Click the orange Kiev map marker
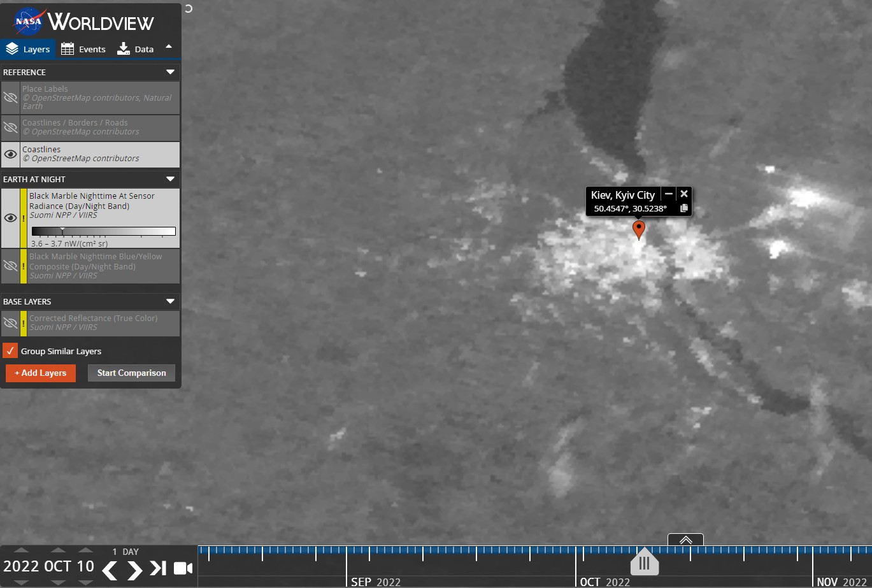 (638, 229)
